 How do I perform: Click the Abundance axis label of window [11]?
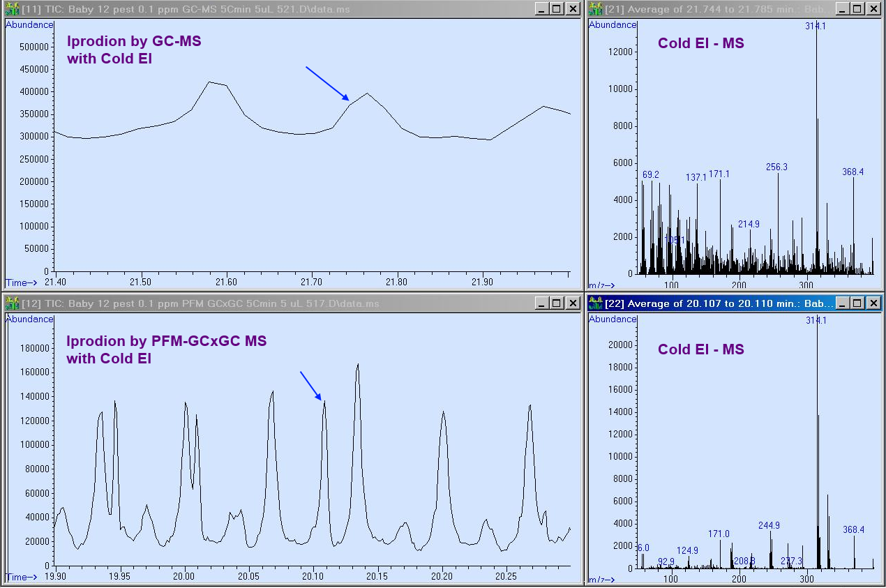(x=29, y=24)
